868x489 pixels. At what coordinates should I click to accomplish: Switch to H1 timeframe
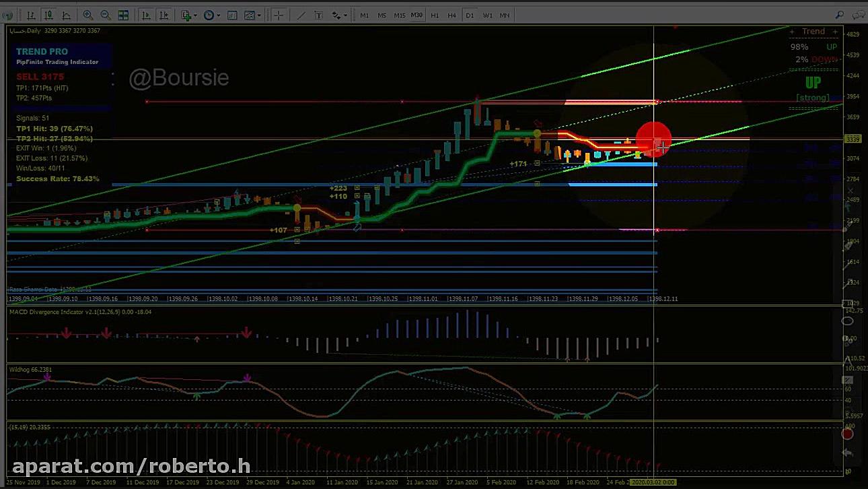[x=435, y=15]
